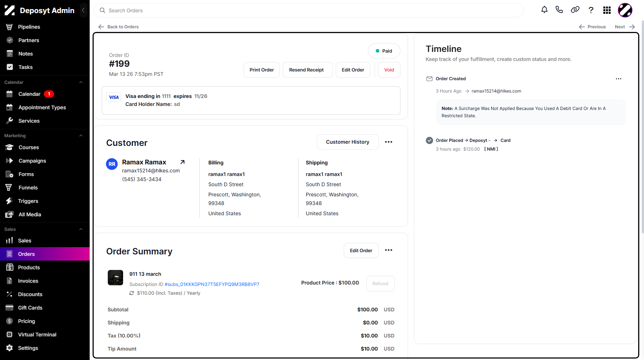Open the Customer section more options
This screenshot has height=360, width=644.
coord(388,142)
